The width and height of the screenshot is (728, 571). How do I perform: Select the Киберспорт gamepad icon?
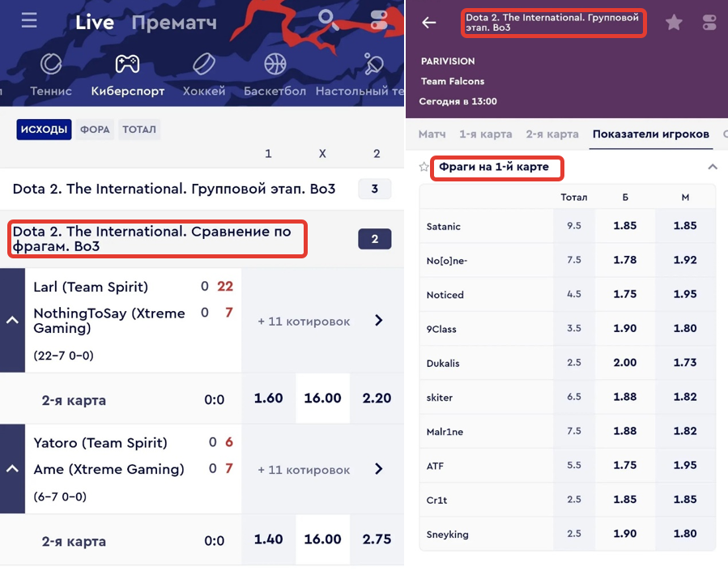tap(127, 64)
